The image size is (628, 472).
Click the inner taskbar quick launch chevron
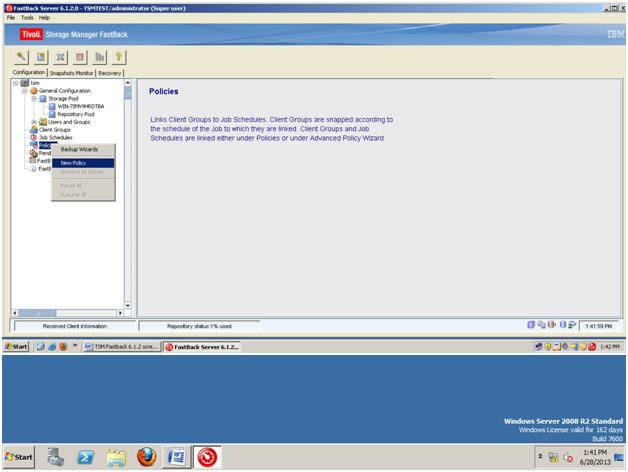pos(74,345)
